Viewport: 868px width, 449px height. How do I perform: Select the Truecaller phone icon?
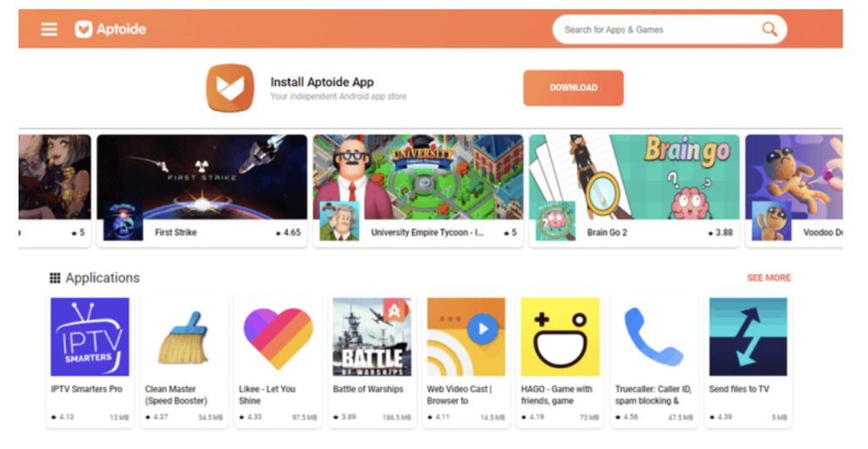click(x=654, y=337)
